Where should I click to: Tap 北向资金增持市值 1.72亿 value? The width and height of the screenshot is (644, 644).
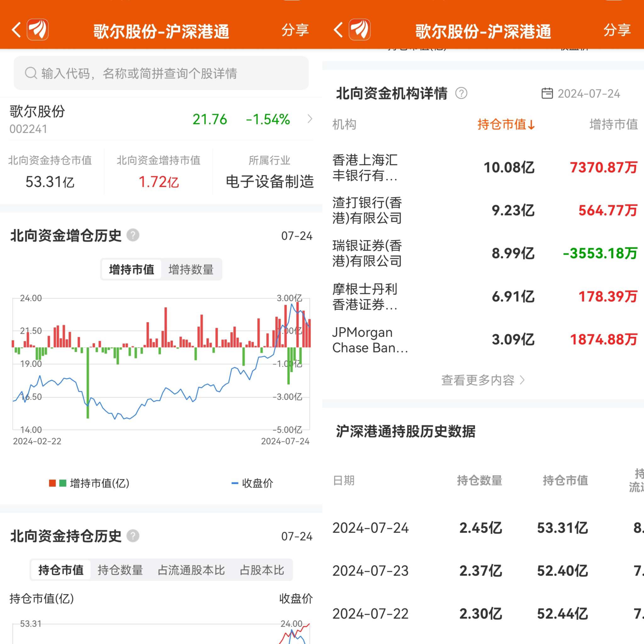(159, 182)
